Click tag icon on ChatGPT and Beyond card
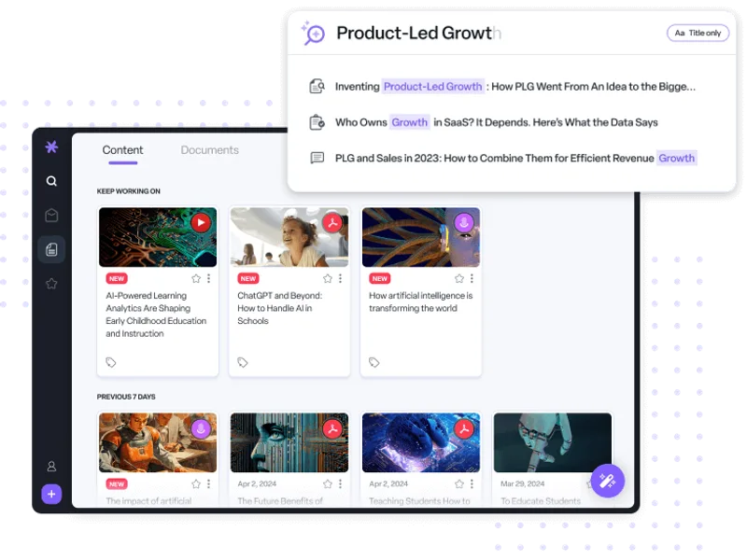The height and width of the screenshot is (560, 747). 243,362
